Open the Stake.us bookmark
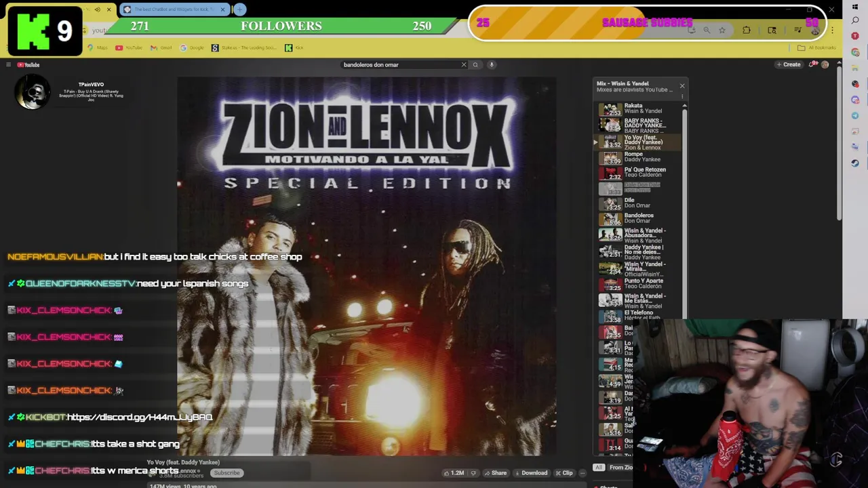The width and height of the screenshot is (868, 488). coord(244,47)
